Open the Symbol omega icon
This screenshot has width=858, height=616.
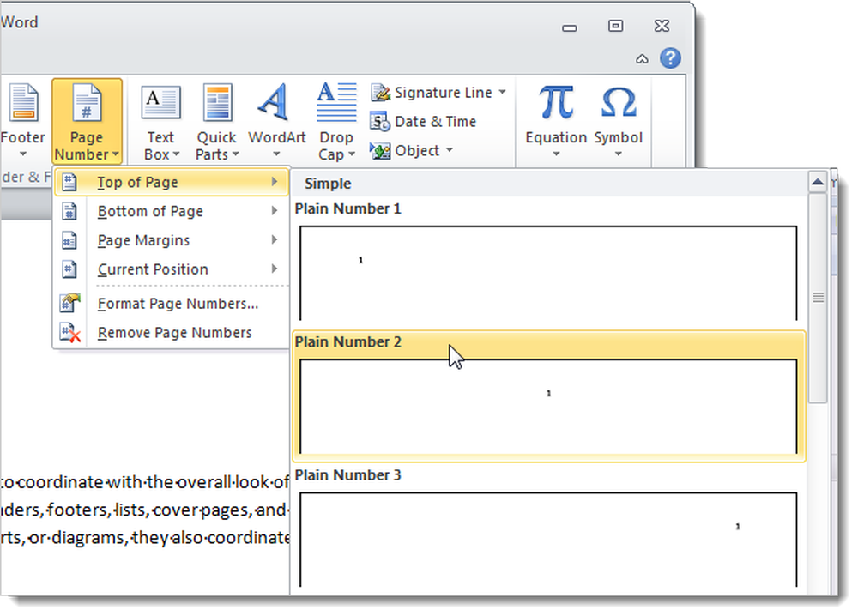click(619, 102)
